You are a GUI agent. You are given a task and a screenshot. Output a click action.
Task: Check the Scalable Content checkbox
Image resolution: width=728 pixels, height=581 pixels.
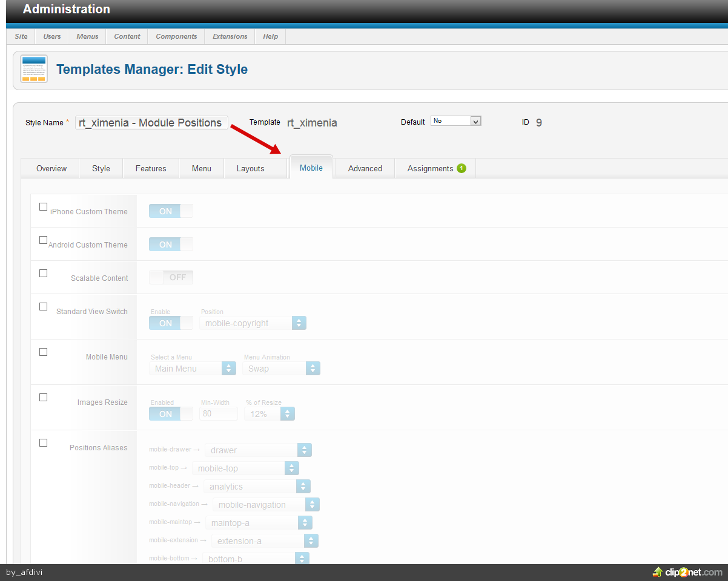pos(43,274)
